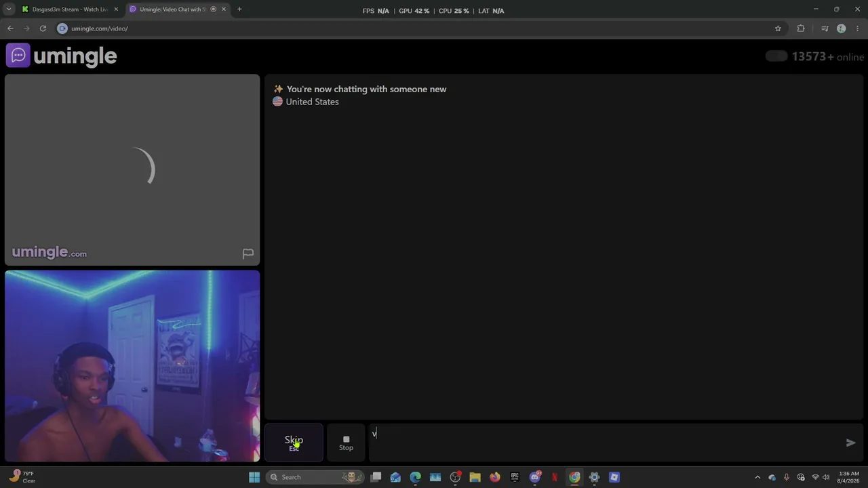Open Task View from the taskbar
Viewport: 868px width, 488px height.
(376, 477)
